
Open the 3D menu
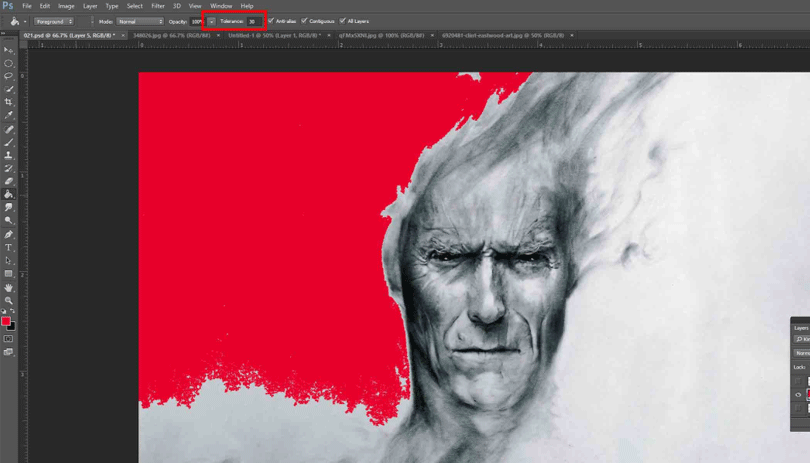coord(177,6)
